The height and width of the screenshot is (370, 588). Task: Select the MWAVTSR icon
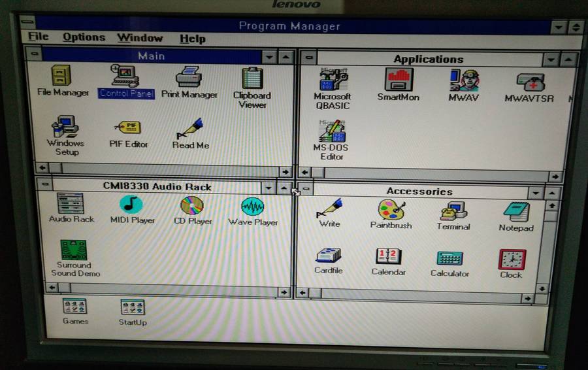point(529,88)
